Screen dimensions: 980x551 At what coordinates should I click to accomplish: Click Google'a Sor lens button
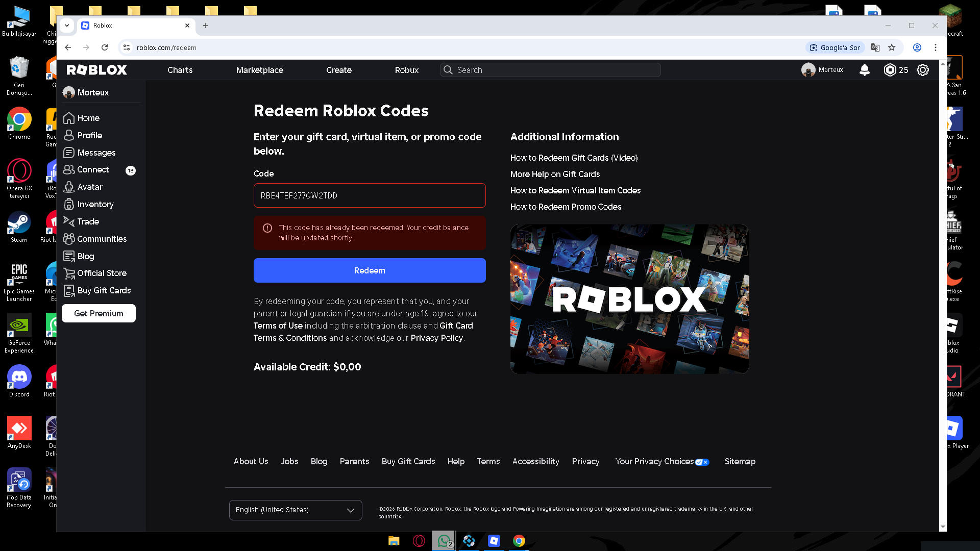click(x=835, y=47)
